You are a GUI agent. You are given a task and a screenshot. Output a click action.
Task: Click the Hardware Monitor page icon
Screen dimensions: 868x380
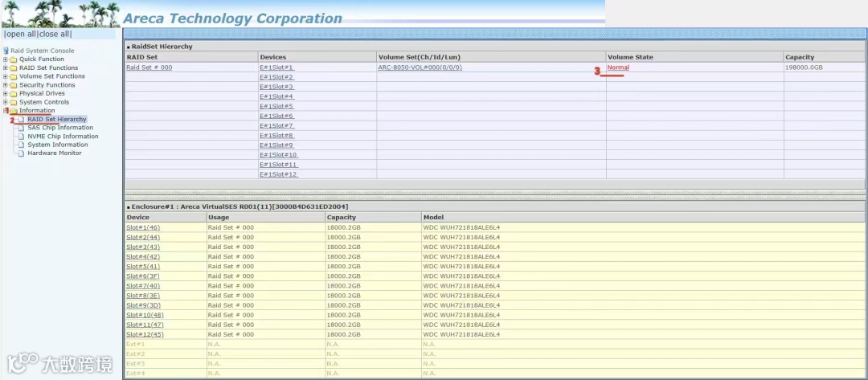click(x=21, y=153)
